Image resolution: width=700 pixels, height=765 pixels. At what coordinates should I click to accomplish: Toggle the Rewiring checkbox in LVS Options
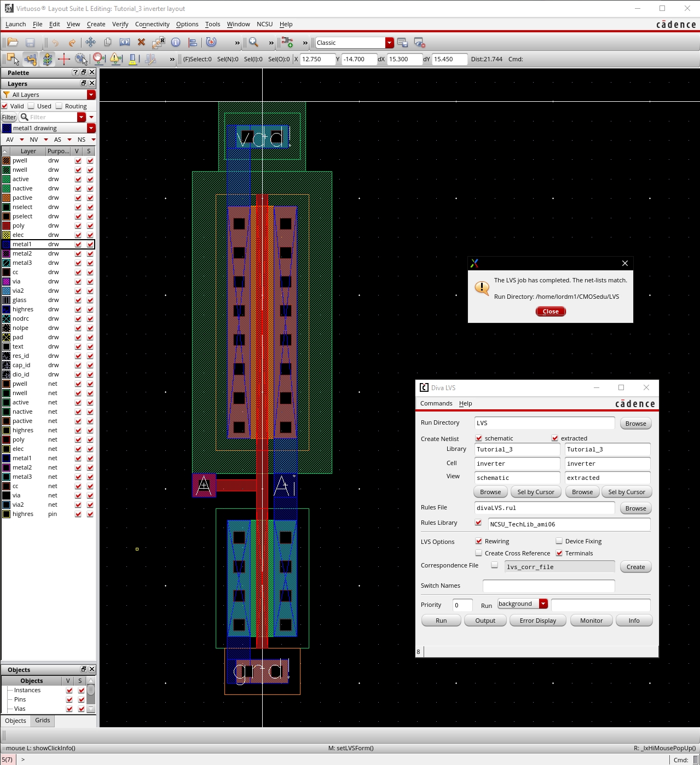click(479, 541)
